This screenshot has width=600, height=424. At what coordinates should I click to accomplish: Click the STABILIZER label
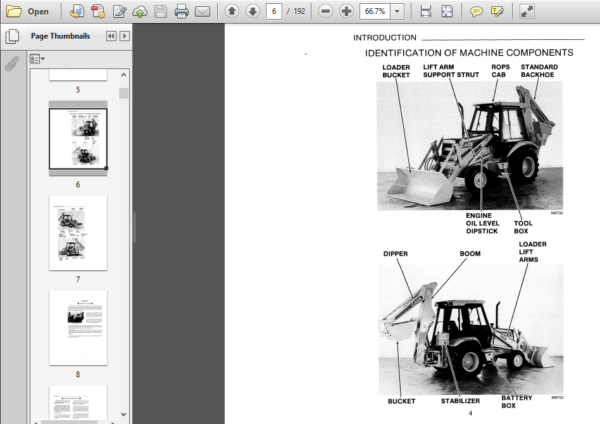(x=460, y=401)
